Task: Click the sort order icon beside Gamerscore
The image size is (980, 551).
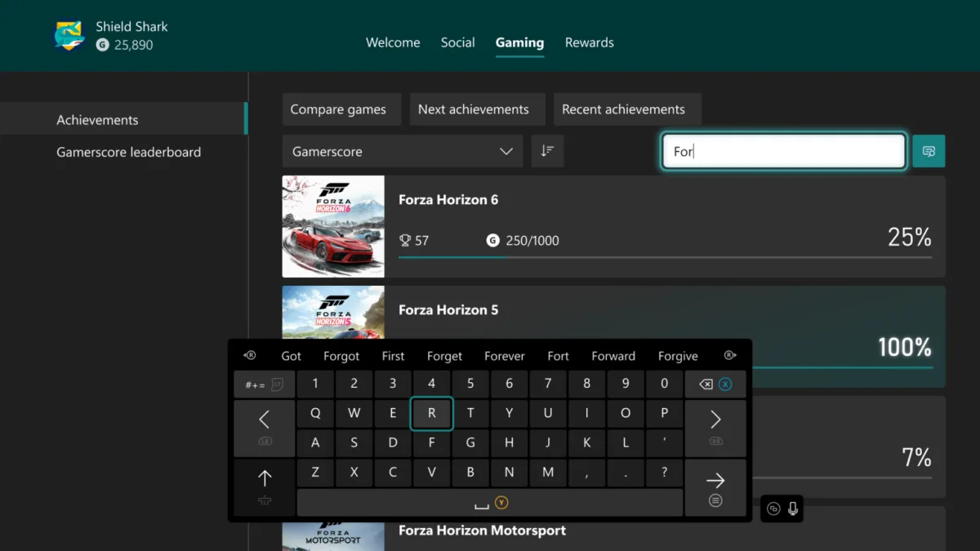Action: tap(547, 151)
